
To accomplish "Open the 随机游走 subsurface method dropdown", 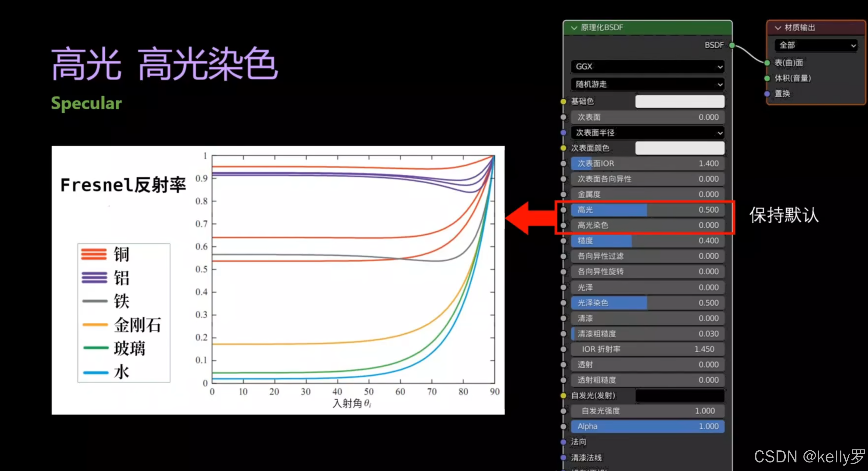I will point(648,84).
